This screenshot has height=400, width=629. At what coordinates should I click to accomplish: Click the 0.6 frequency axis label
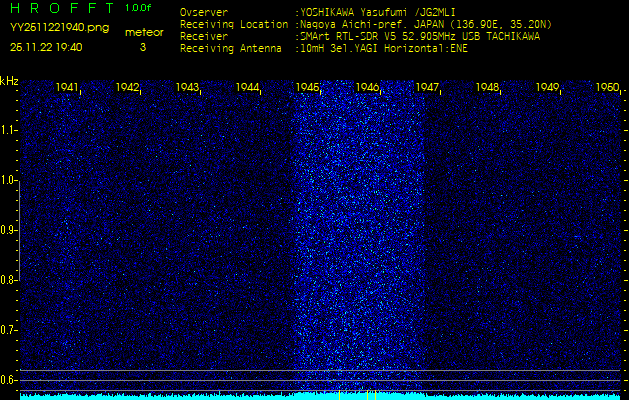tap(8, 380)
